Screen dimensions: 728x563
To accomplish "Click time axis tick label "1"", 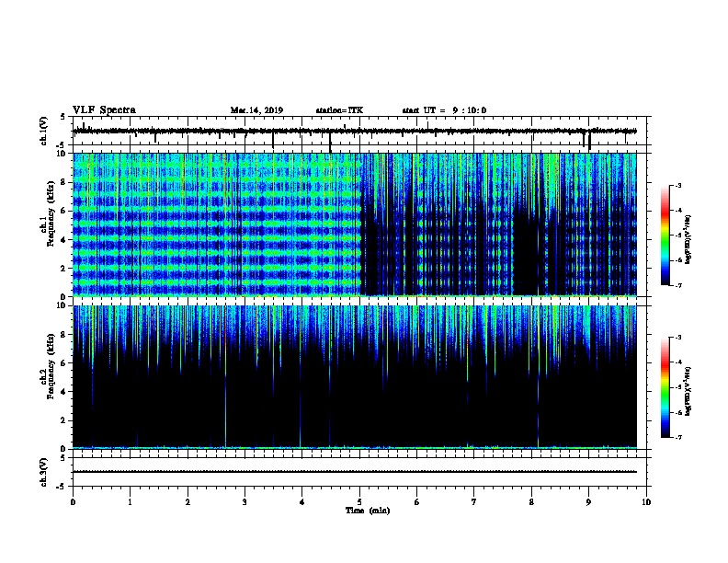I will [x=130, y=501].
